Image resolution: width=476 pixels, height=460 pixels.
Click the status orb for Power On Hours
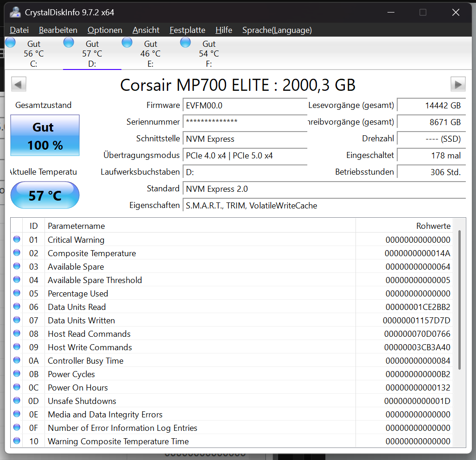[x=17, y=387]
